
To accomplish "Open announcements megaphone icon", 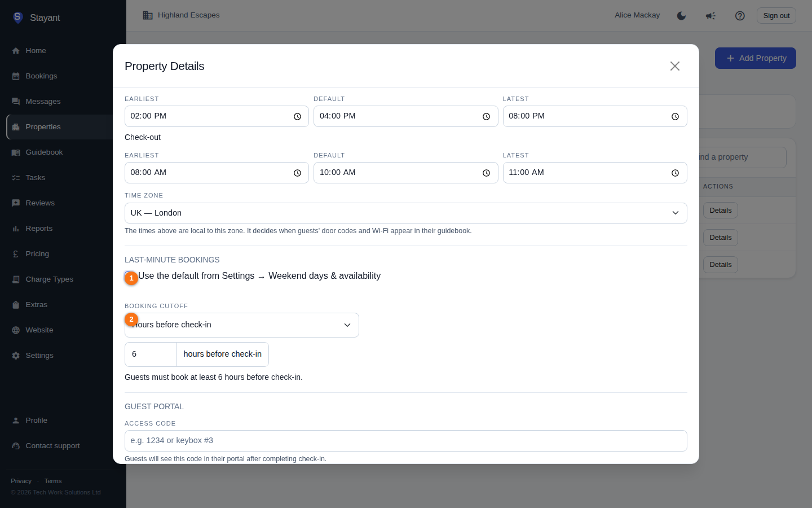I will [710, 16].
